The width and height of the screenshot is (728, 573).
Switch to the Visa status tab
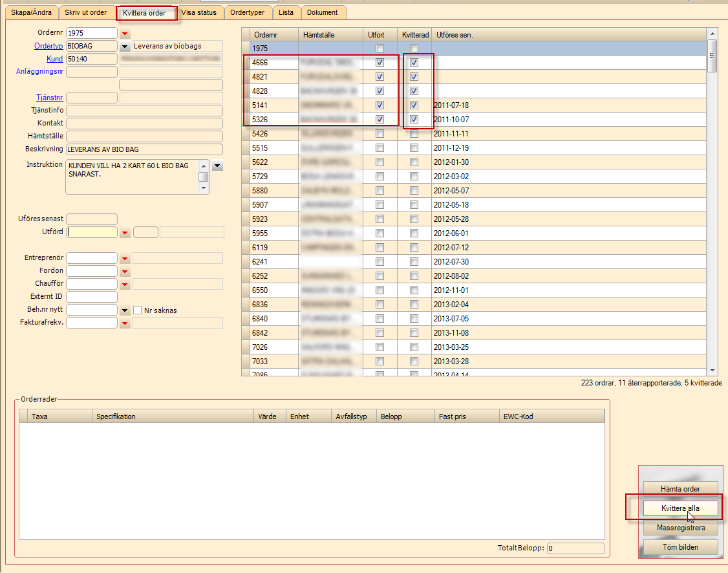pyautogui.click(x=198, y=12)
